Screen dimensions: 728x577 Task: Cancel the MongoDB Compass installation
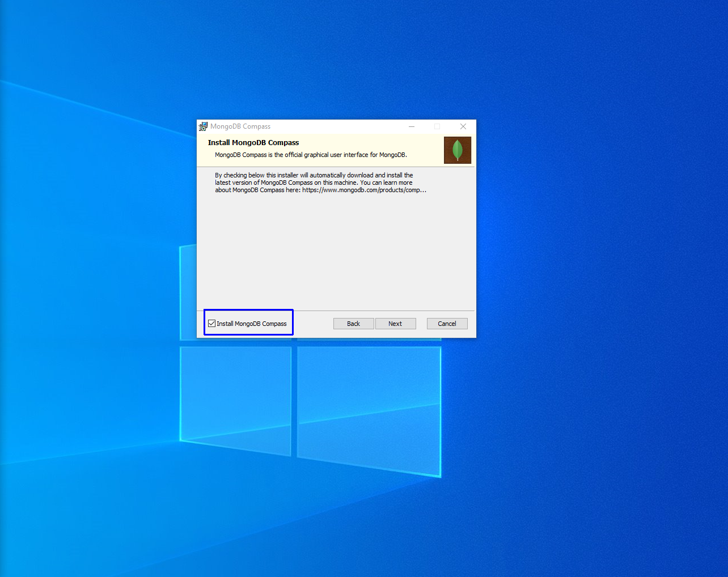(447, 324)
